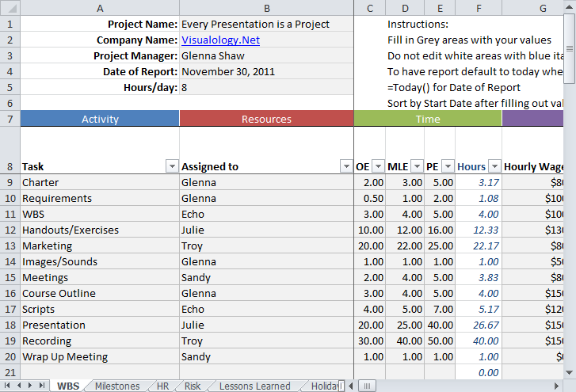Click next sheet navigation arrow

tap(31, 386)
